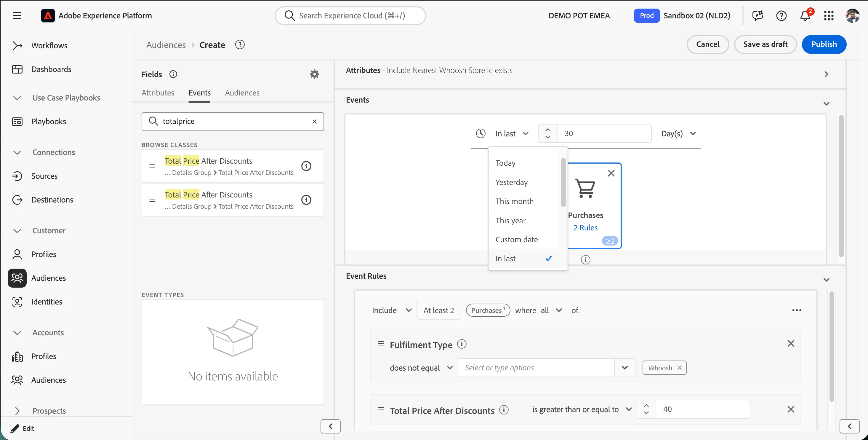The image size is (868, 440).
Task: Open the Fields settings gear
Action: point(314,74)
